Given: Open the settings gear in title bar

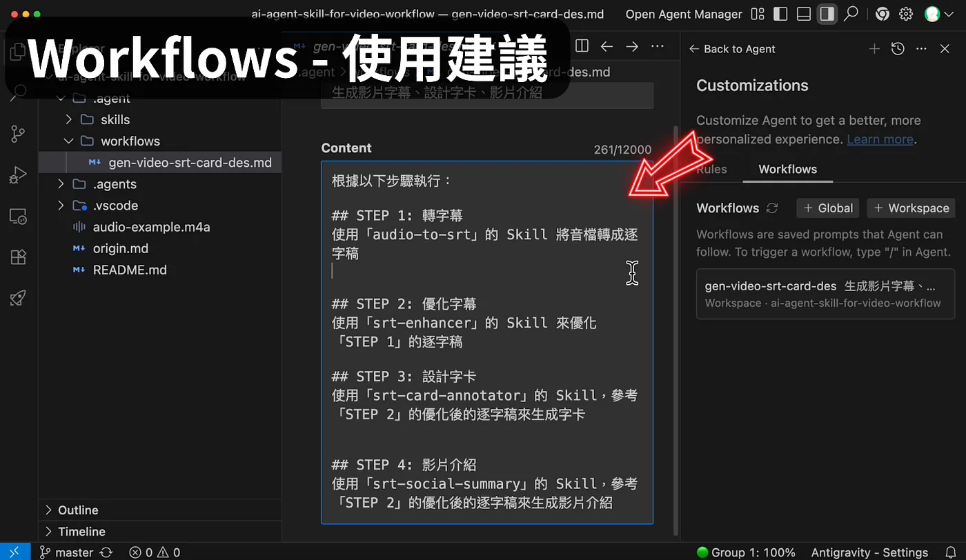Looking at the screenshot, I should click(x=906, y=14).
